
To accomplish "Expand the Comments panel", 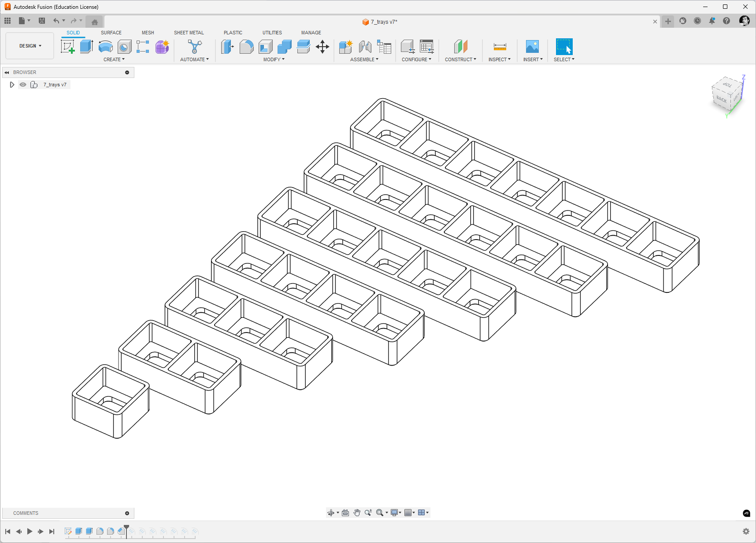I will click(x=127, y=513).
